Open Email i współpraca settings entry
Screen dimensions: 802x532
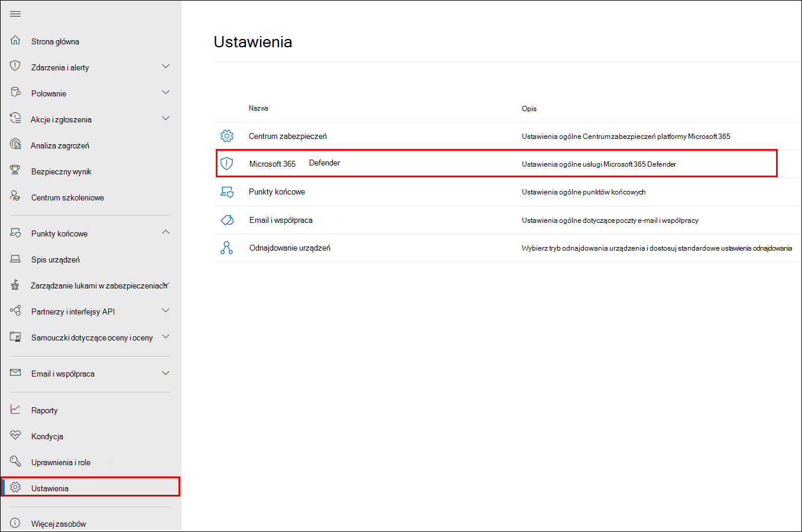click(281, 220)
